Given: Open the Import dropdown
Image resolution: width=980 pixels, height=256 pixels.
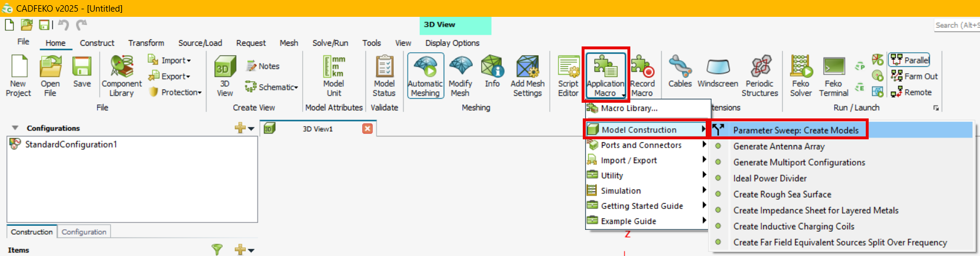Looking at the screenshot, I should pos(169,60).
